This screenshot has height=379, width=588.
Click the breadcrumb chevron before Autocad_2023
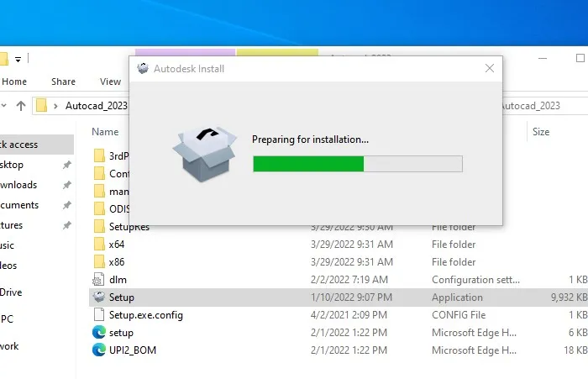pos(55,106)
